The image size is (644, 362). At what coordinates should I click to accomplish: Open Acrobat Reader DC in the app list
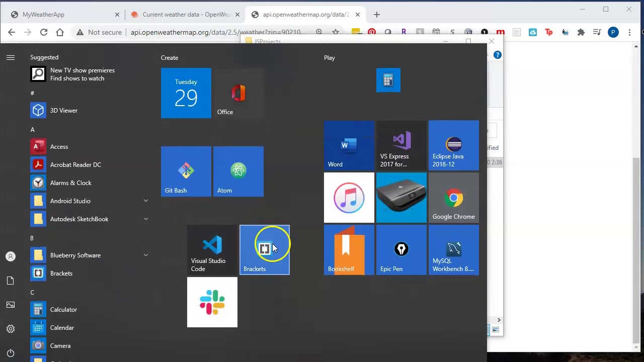click(x=91, y=165)
